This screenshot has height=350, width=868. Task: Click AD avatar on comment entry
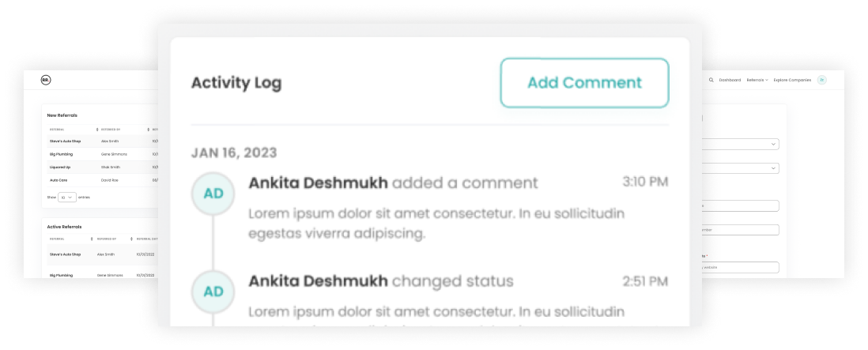coord(213,194)
